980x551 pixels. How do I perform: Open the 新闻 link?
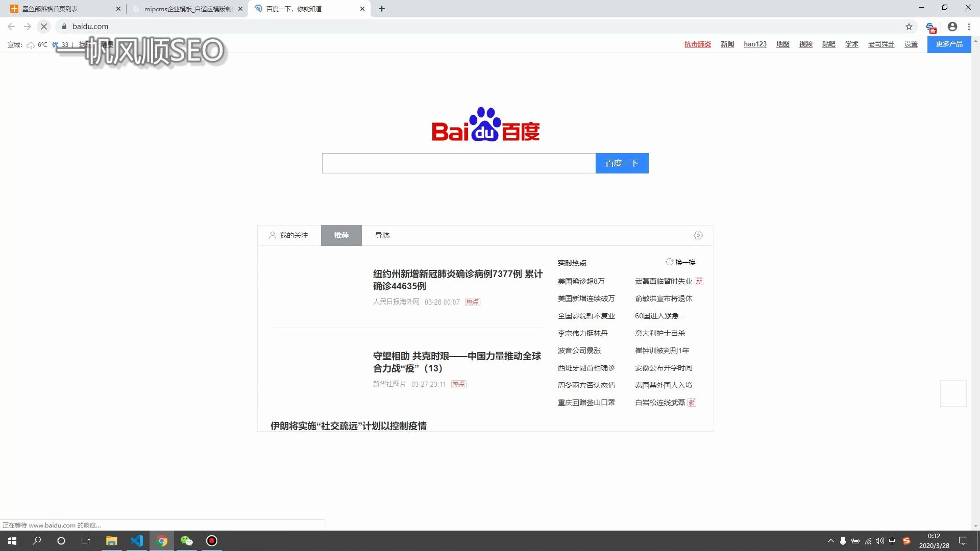point(727,44)
